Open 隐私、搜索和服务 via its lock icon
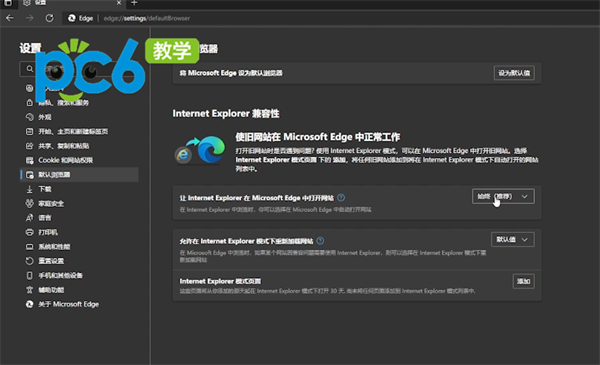The width and height of the screenshot is (600, 365). pyautogui.click(x=29, y=103)
